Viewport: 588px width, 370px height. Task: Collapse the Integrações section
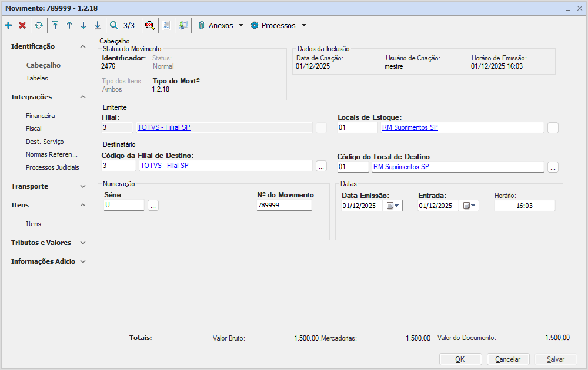point(83,97)
